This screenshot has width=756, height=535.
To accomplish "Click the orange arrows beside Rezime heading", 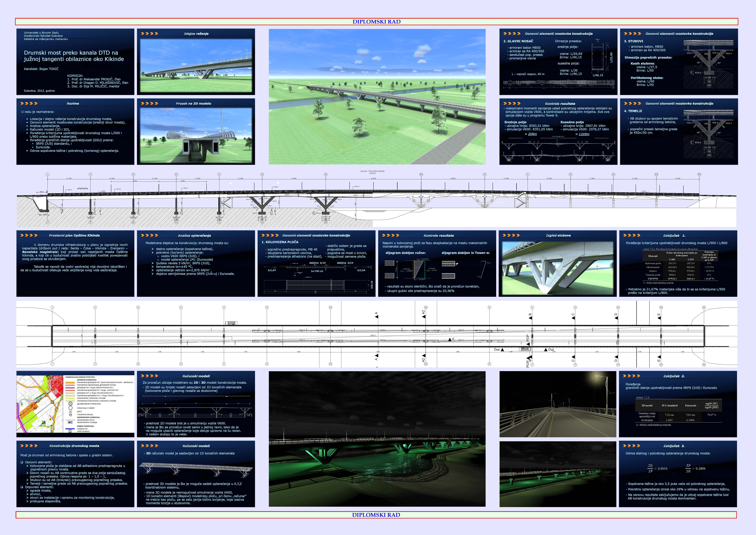I will (x=29, y=103).
